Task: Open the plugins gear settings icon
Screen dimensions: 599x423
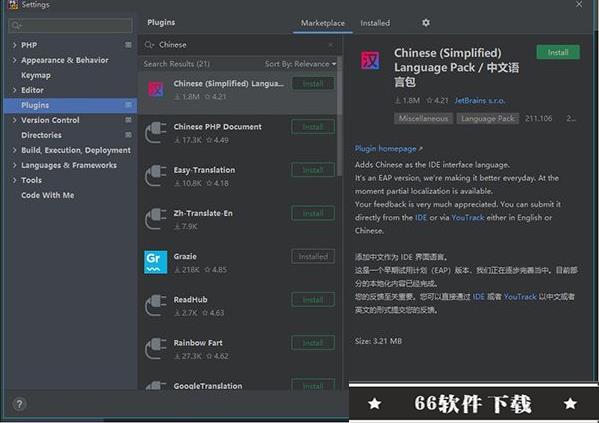Action: point(426,23)
